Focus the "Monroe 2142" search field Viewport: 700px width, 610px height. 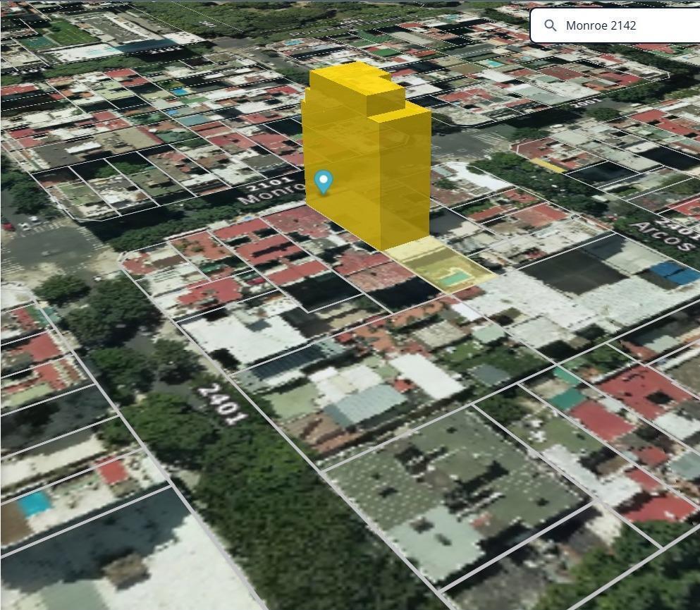(x=615, y=25)
